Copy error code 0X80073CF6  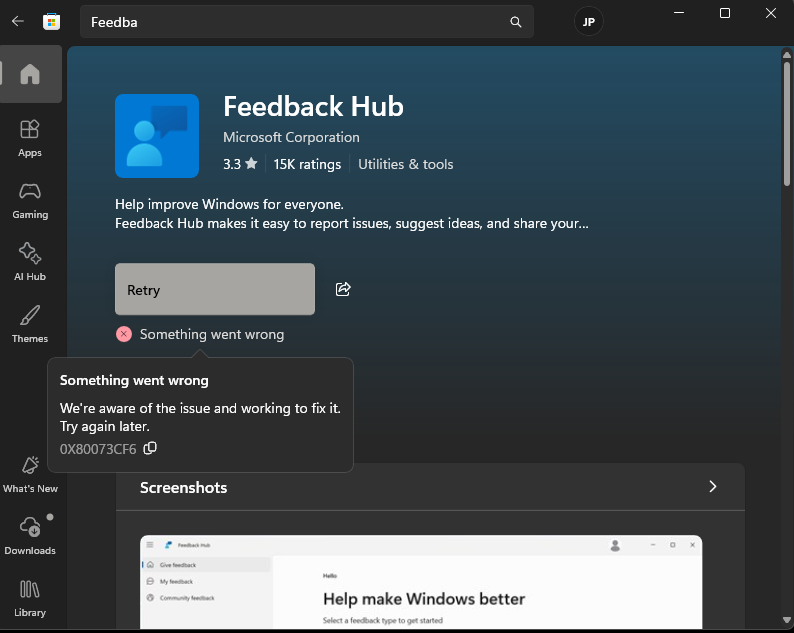tap(150, 448)
